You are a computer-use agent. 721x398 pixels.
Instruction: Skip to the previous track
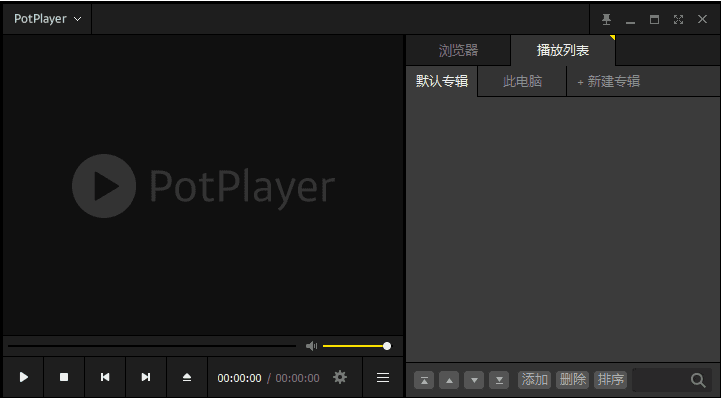click(105, 377)
